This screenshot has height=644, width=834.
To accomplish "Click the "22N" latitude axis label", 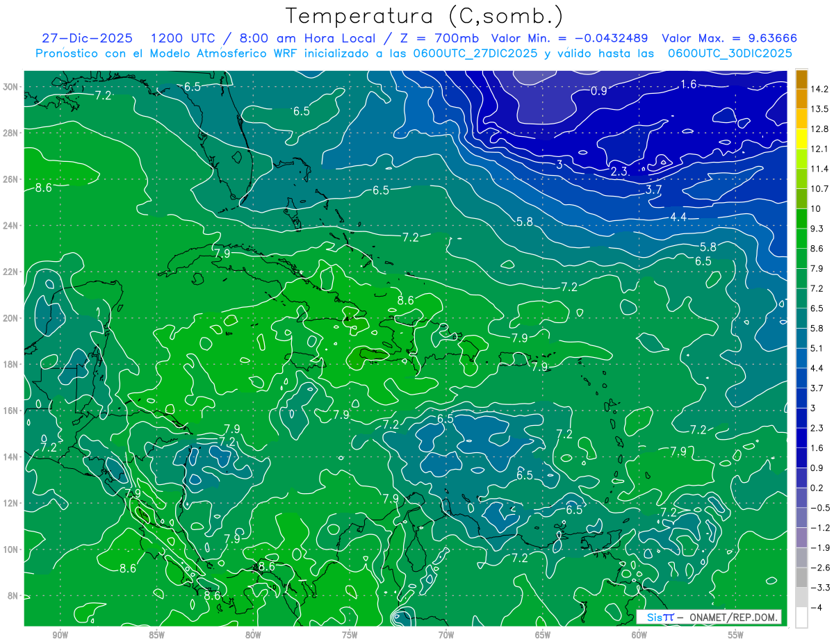I will point(12,272).
